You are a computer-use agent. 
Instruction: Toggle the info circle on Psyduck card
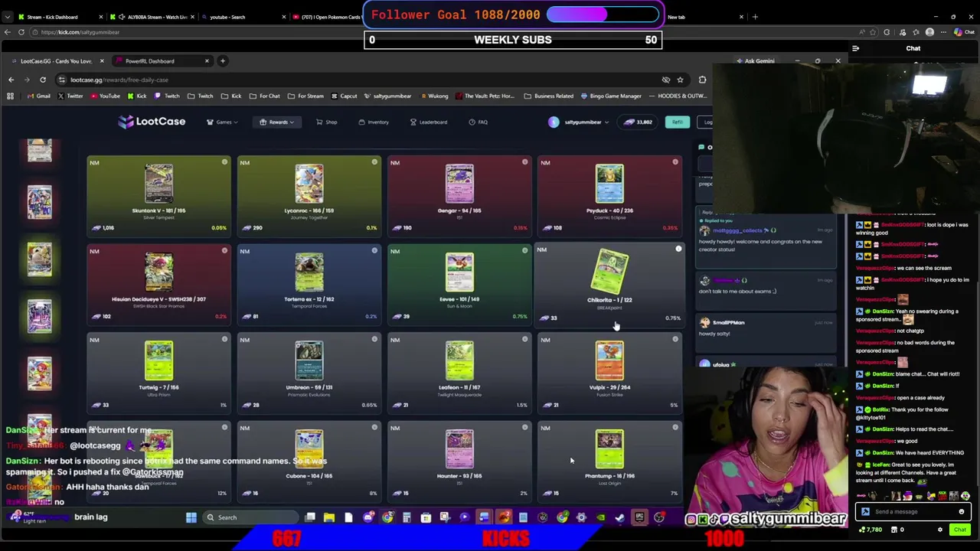click(x=675, y=162)
